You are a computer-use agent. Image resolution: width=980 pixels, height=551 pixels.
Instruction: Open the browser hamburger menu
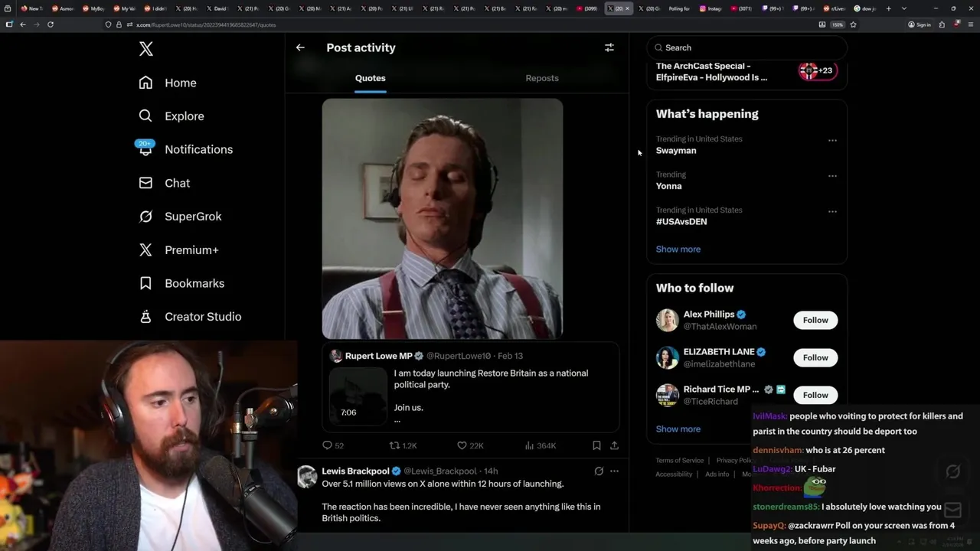point(970,24)
